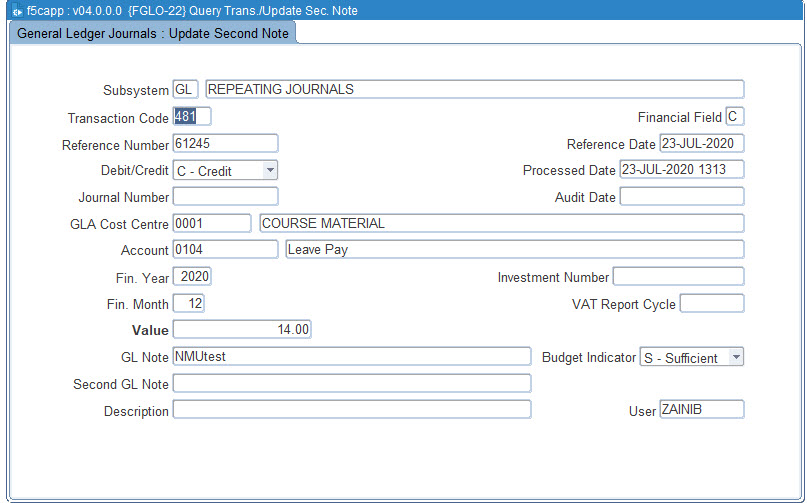This screenshot has width=807, height=503.
Task: Click the Subsystem code field
Action: pos(185,89)
